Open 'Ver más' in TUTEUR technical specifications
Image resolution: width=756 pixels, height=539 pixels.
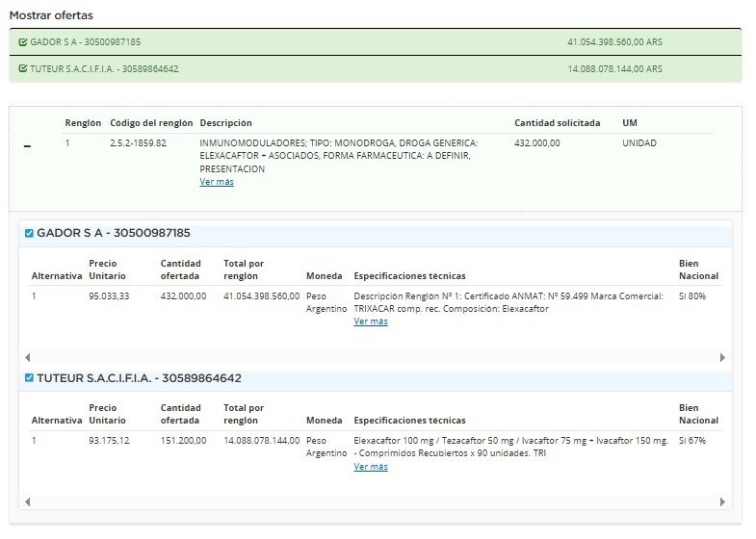coord(371,467)
